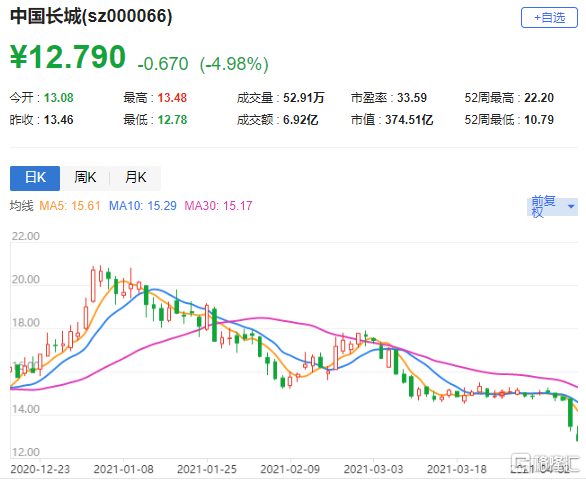
Task: Click the 2021-01-08 date axis label
Action: pos(123,469)
